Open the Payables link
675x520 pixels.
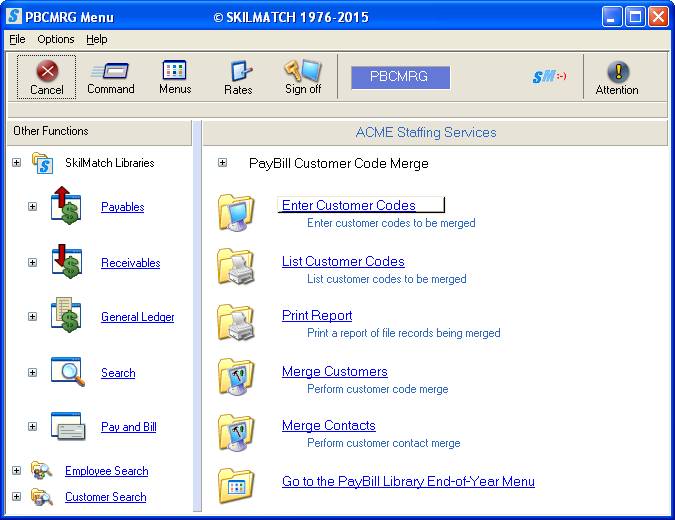point(122,207)
